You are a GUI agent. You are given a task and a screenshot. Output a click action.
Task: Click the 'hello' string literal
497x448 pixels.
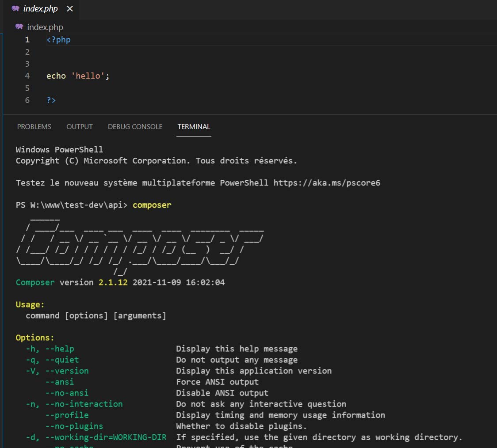[x=88, y=76]
